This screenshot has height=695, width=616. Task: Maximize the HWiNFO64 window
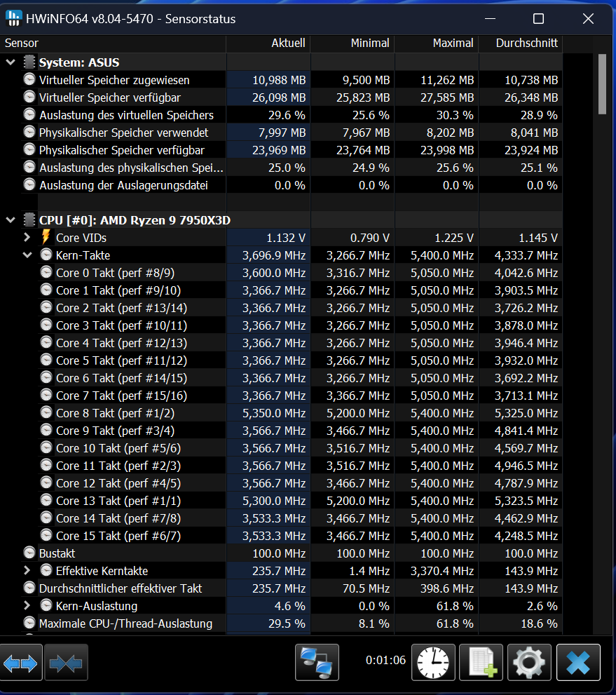[538, 19]
